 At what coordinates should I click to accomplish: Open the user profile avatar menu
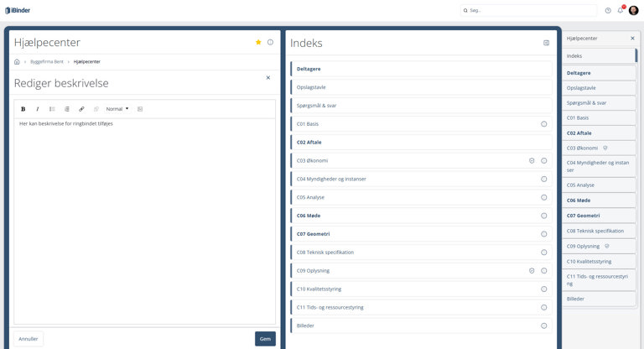[633, 10]
